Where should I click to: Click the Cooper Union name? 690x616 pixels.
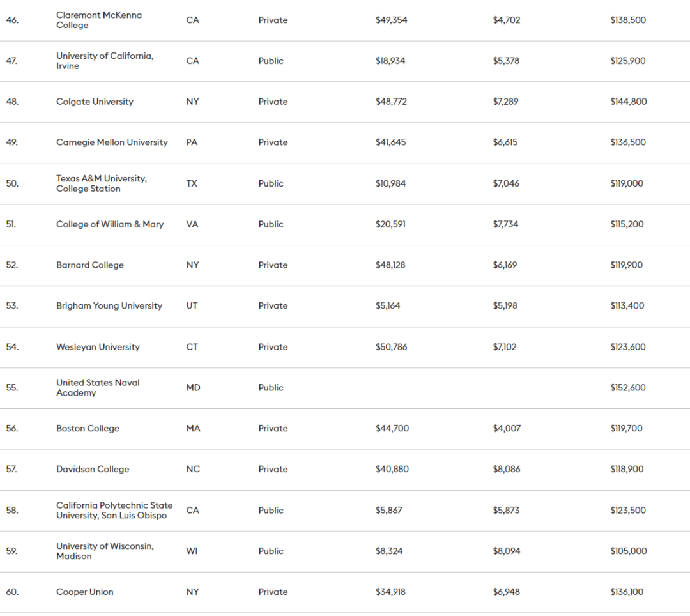coord(85,592)
